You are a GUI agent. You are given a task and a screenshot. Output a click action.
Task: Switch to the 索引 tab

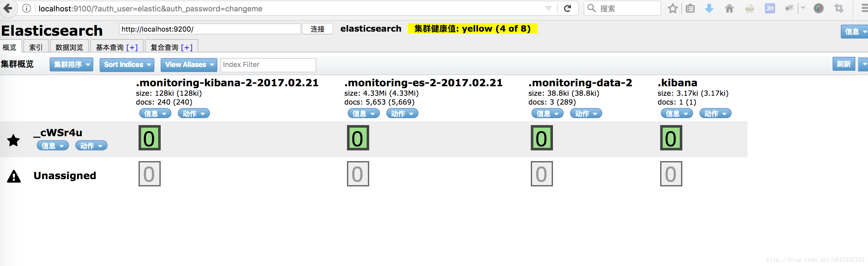[x=36, y=47]
